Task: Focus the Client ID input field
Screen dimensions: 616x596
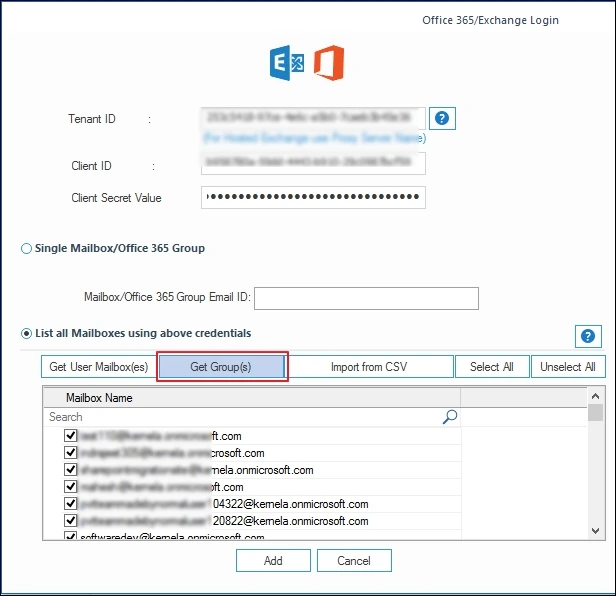Action: tap(313, 163)
